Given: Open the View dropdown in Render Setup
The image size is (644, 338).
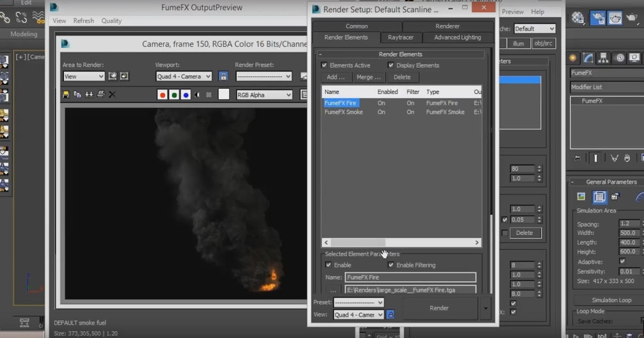Looking at the screenshot, I should (x=358, y=314).
